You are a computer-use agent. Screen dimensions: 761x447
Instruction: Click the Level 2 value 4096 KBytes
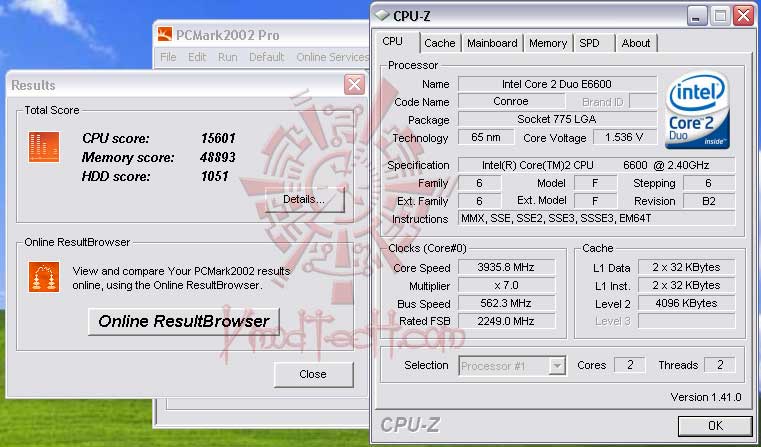686,303
